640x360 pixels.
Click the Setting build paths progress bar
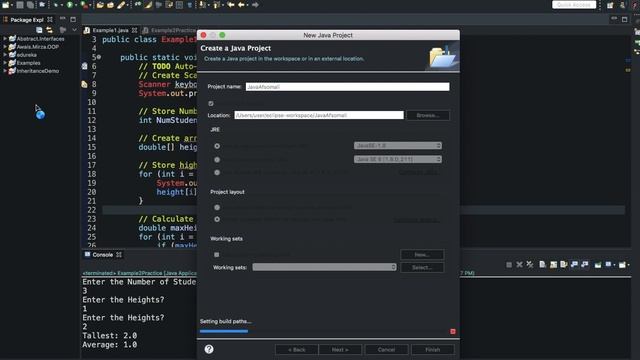tap(224, 331)
